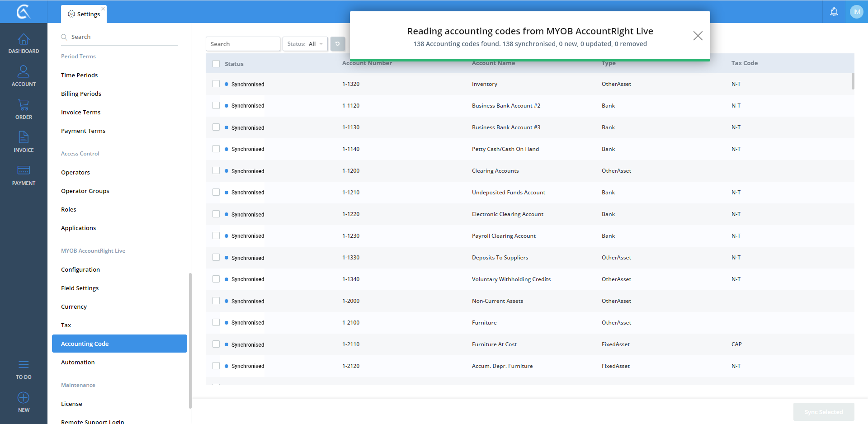
Task: Dismiss the MYOB reading notification
Action: [x=698, y=36]
